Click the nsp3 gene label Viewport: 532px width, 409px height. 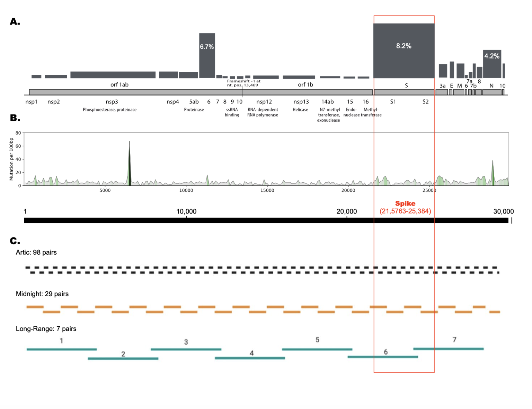[112, 102]
